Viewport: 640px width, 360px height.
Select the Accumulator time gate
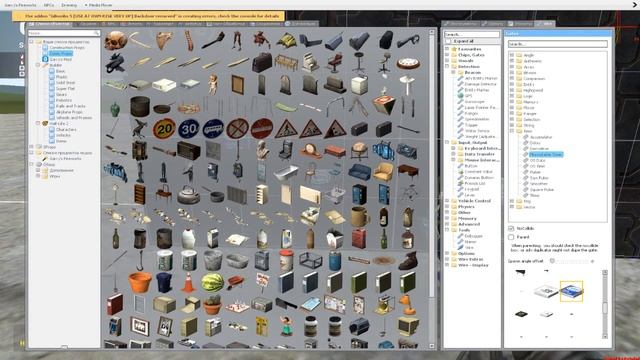[x=541, y=137]
